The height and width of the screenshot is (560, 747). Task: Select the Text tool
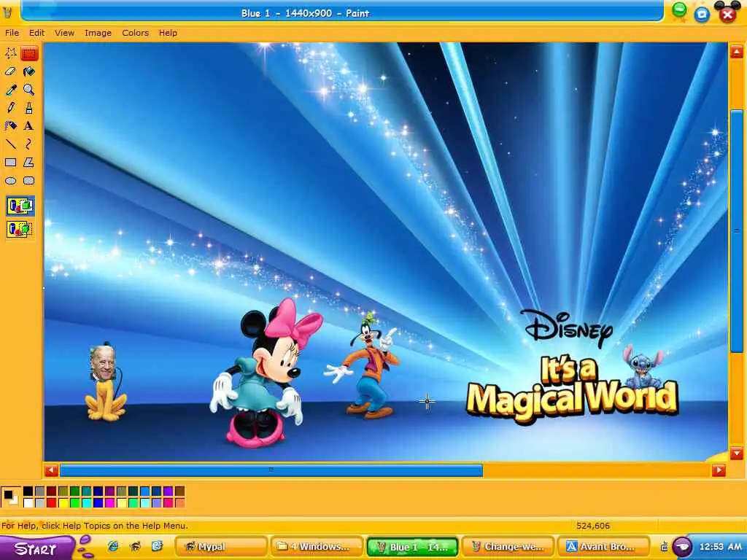click(29, 125)
